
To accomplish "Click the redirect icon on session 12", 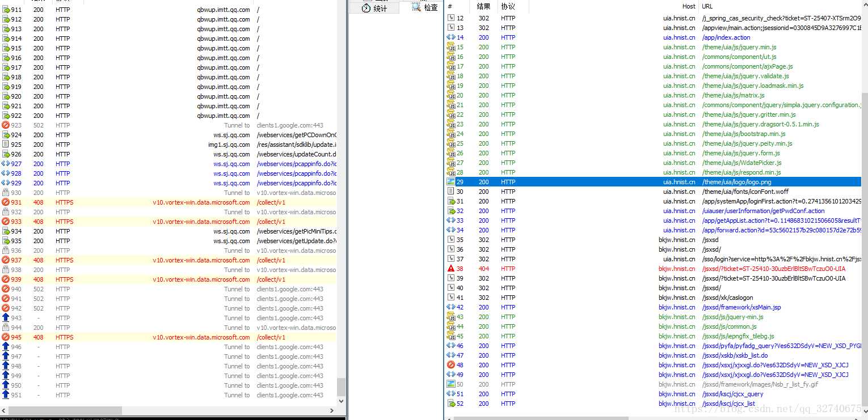I will [451, 18].
